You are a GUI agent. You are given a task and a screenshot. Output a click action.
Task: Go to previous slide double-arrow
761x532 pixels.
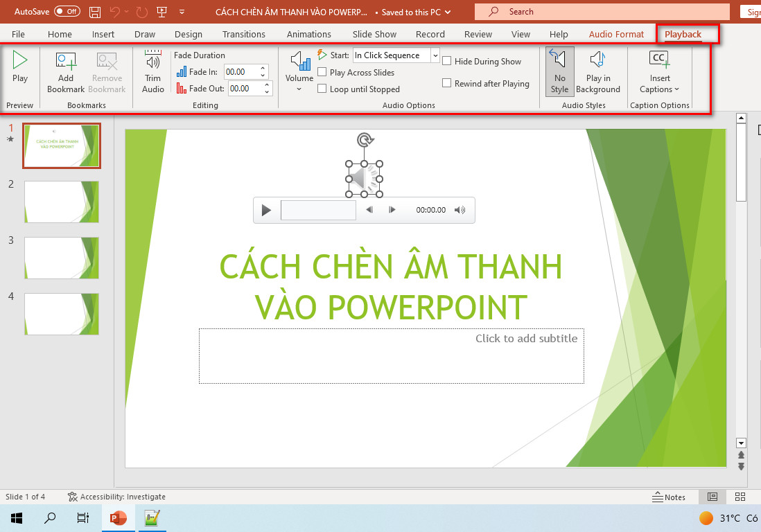(741, 455)
